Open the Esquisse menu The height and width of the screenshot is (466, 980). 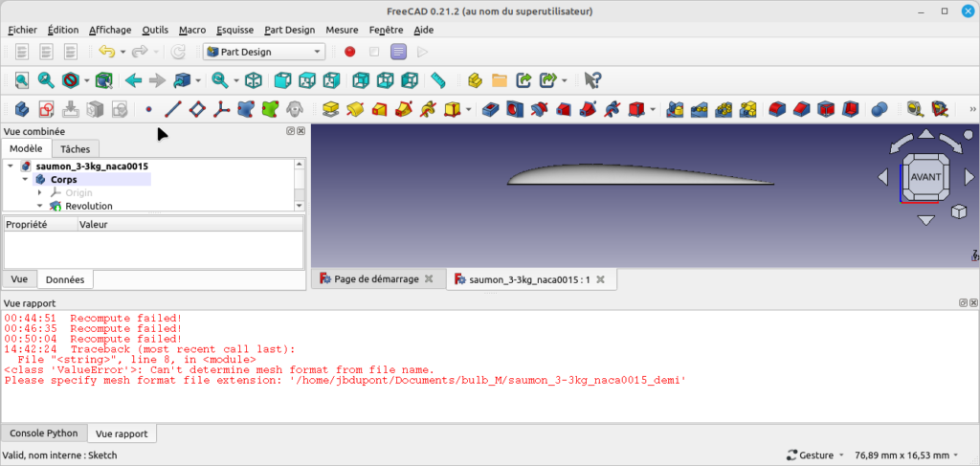coord(235,30)
